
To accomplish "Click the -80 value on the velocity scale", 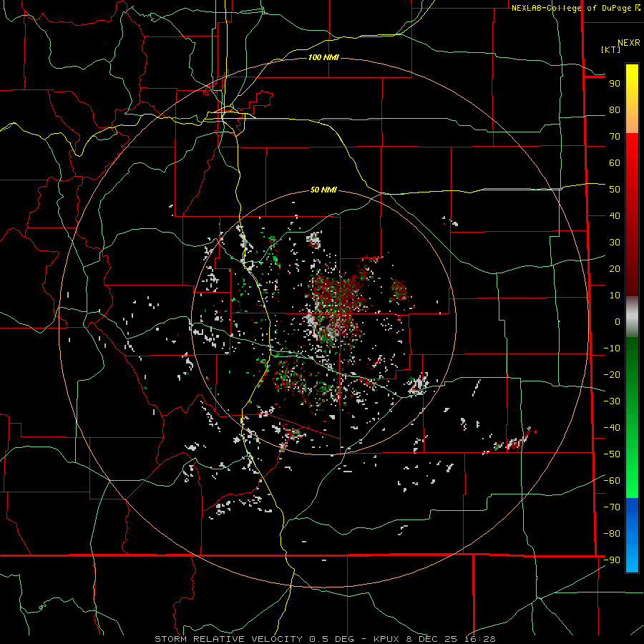I will click(x=612, y=534).
